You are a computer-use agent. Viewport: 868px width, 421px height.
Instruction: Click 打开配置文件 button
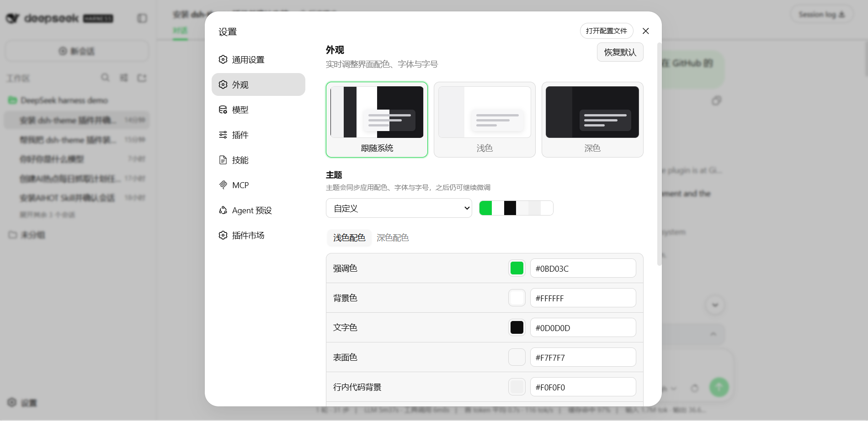click(x=607, y=31)
